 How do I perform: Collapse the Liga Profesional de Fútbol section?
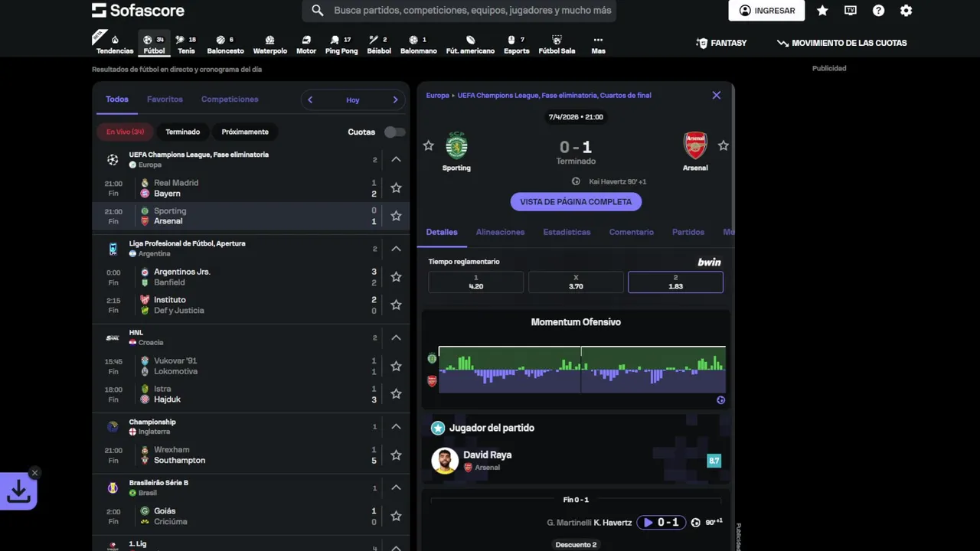[x=396, y=248]
